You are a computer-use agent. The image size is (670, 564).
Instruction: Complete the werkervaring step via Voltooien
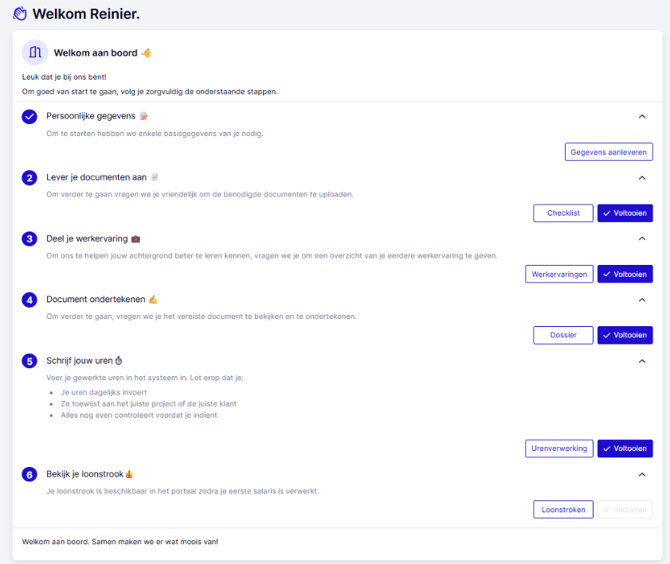coord(625,274)
